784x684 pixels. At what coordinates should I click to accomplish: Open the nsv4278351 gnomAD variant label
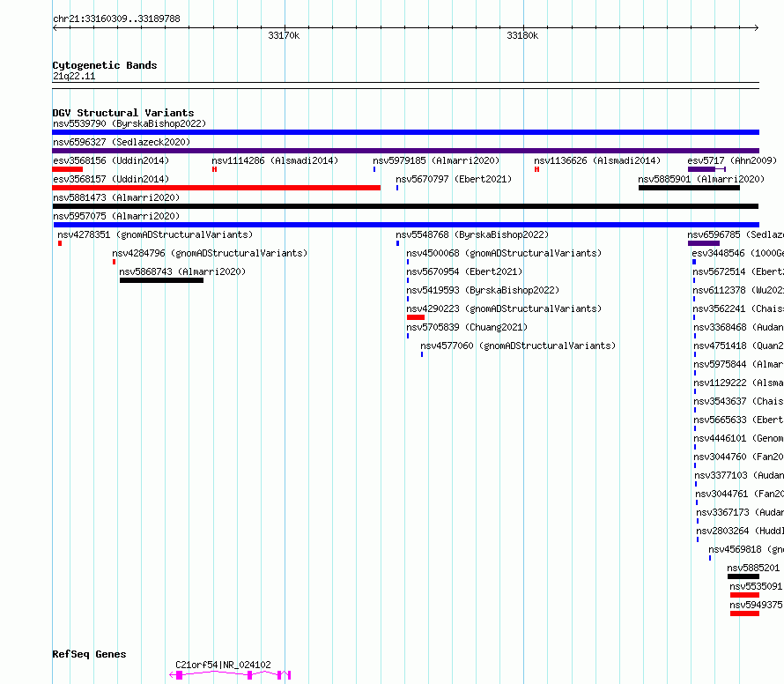pos(156,234)
